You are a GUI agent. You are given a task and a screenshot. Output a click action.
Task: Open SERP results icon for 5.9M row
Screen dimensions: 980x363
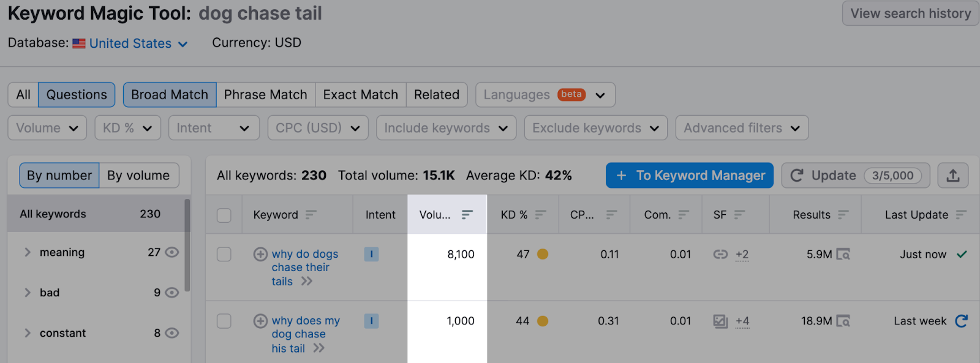843,254
